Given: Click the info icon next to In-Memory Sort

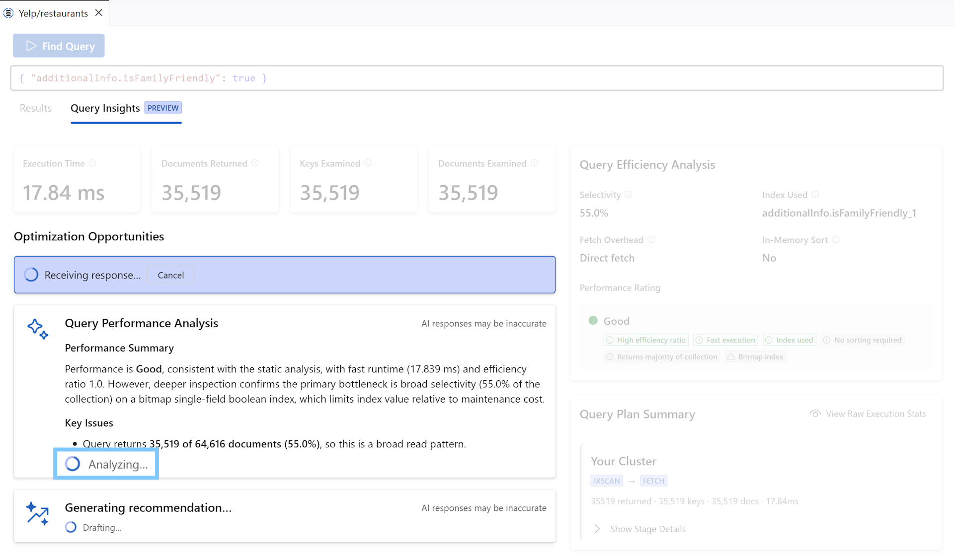Looking at the screenshot, I should [x=836, y=240].
